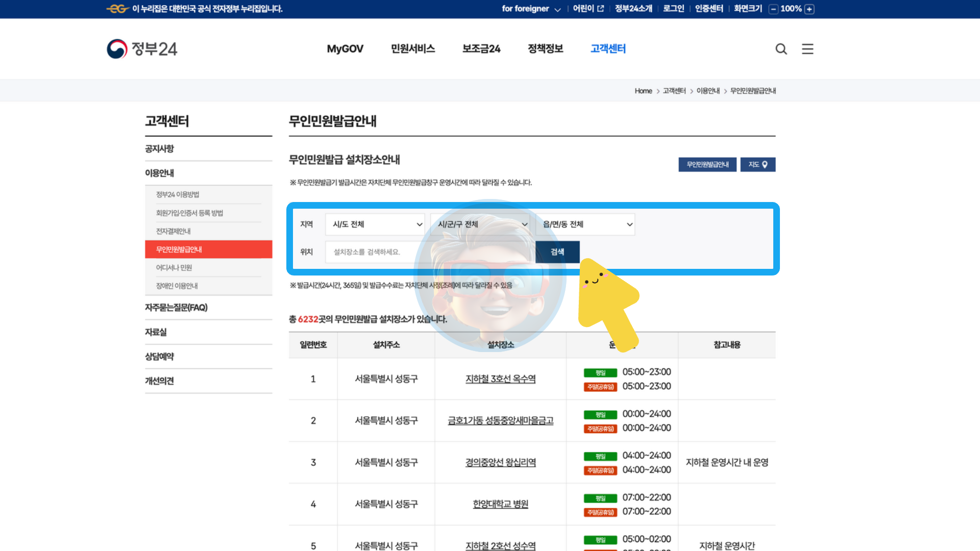The image size is (980, 551).
Task: Click the search magnifier icon
Action: [781, 49]
